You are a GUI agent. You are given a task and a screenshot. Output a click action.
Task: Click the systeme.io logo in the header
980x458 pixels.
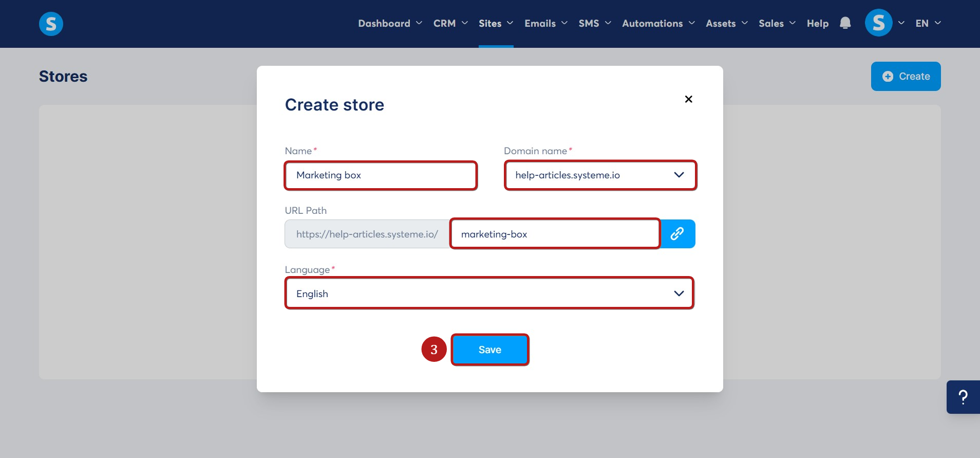click(51, 24)
